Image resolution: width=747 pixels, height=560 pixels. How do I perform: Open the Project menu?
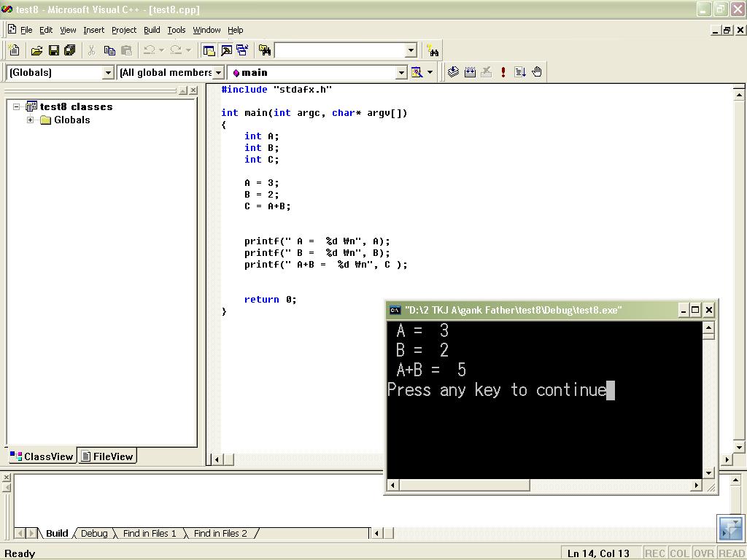pyautogui.click(x=124, y=30)
